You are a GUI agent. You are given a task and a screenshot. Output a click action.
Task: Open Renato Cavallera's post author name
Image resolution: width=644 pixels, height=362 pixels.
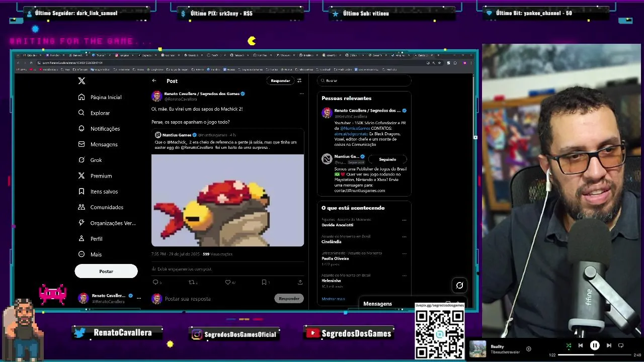click(201, 94)
